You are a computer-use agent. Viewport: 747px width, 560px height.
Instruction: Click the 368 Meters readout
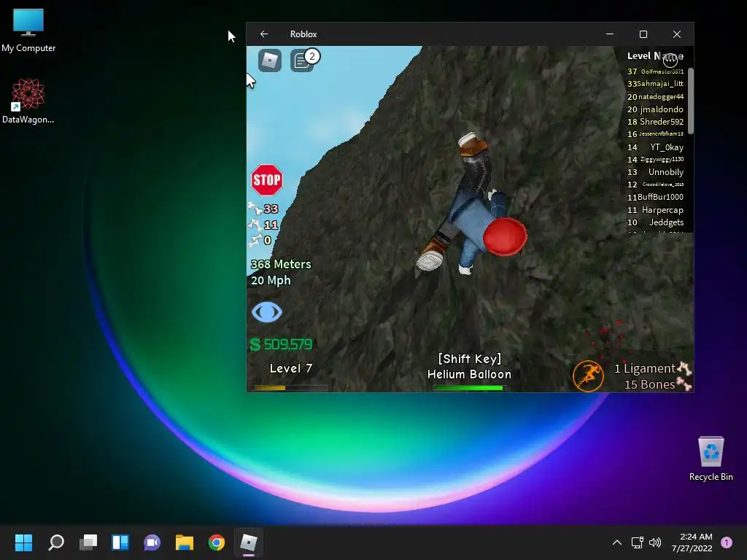pyautogui.click(x=281, y=264)
